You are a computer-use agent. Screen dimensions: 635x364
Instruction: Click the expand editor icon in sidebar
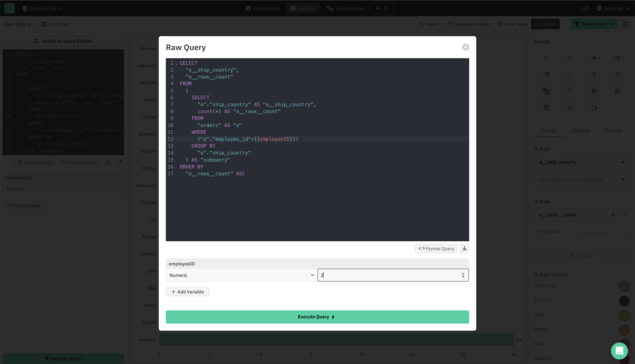coord(119,162)
